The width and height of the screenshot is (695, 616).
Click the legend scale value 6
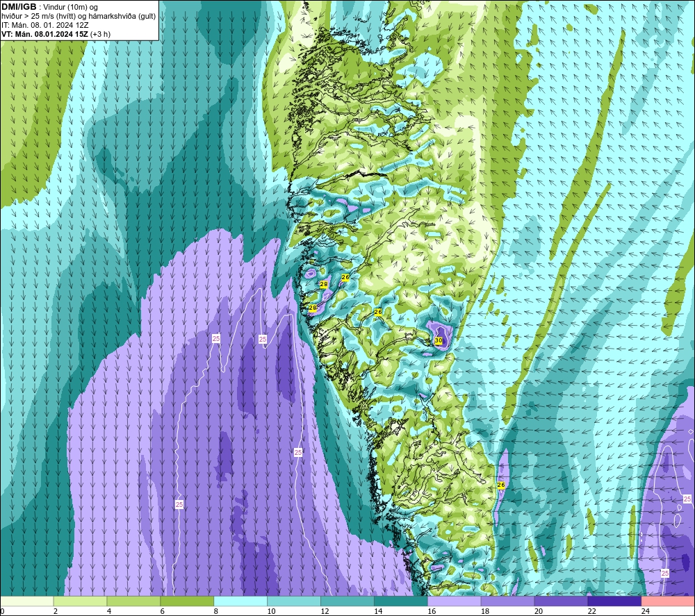[162, 611]
